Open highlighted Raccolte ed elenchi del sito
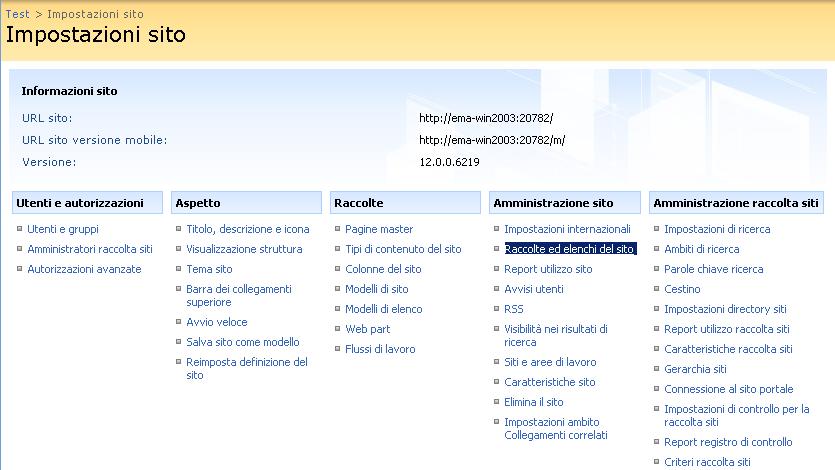Image resolution: width=835 pixels, height=470 pixels. 570,249
